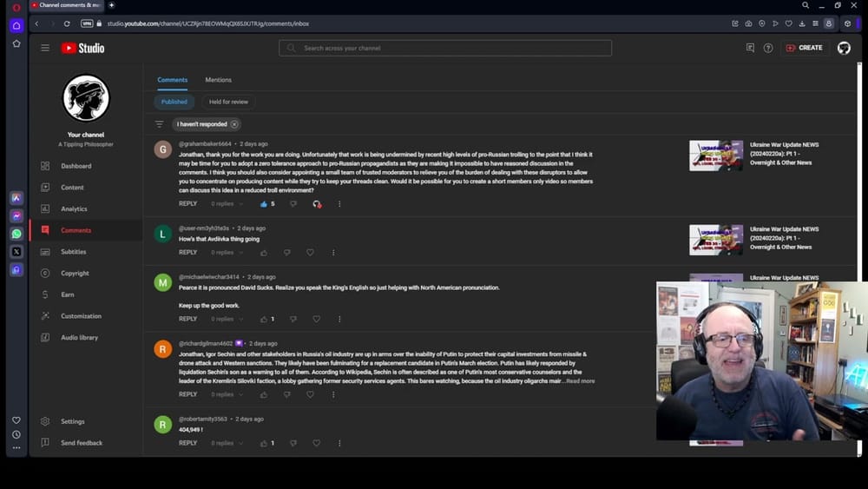Click the grahambaker6664 username link
868x489 pixels.
tap(205, 144)
